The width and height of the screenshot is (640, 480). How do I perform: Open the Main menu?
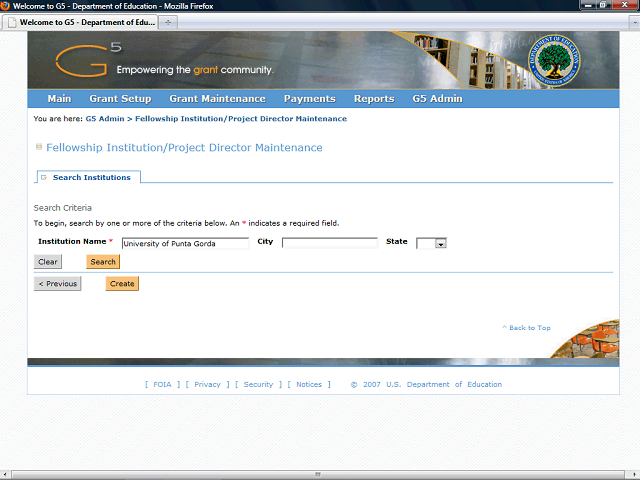(59, 99)
